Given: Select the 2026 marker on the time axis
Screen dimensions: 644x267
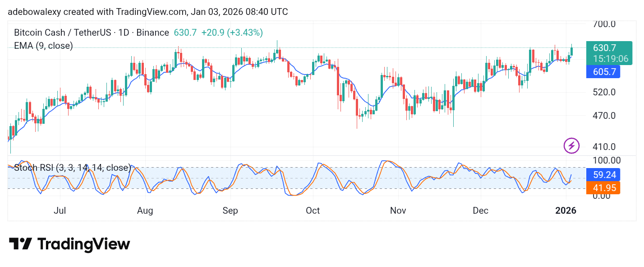Looking at the screenshot, I should coord(566,210).
